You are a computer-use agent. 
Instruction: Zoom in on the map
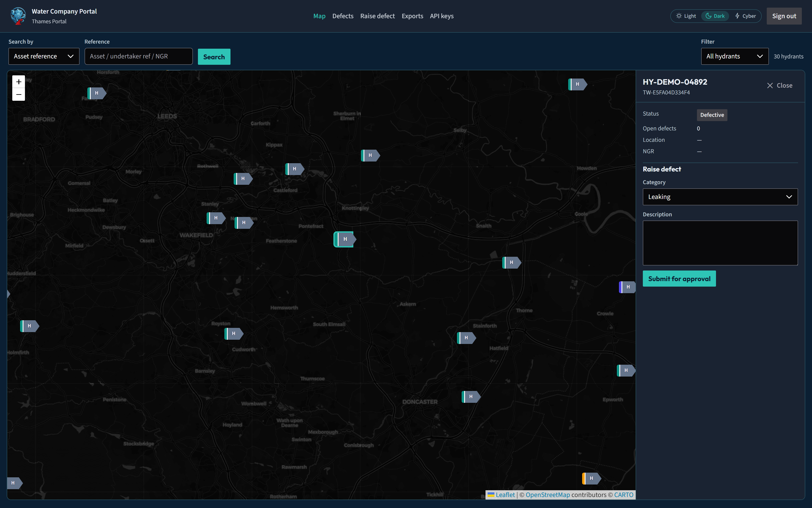tap(19, 82)
